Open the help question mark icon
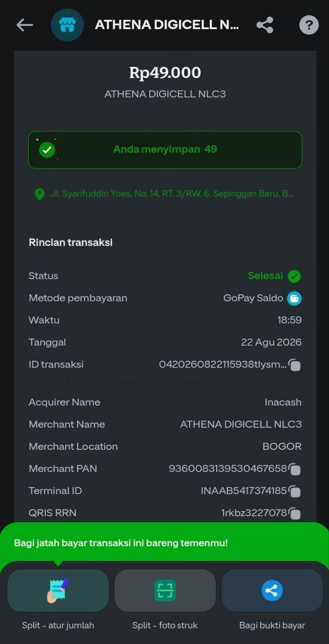The width and height of the screenshot is (329, 644). tap(309, 25)
